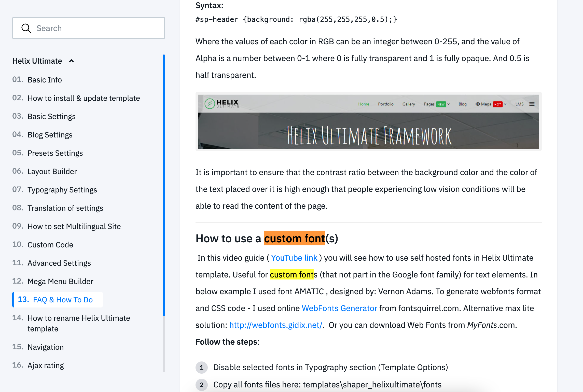
Task: Click the numbered step circle 2
Action: [x=201, y=385]
